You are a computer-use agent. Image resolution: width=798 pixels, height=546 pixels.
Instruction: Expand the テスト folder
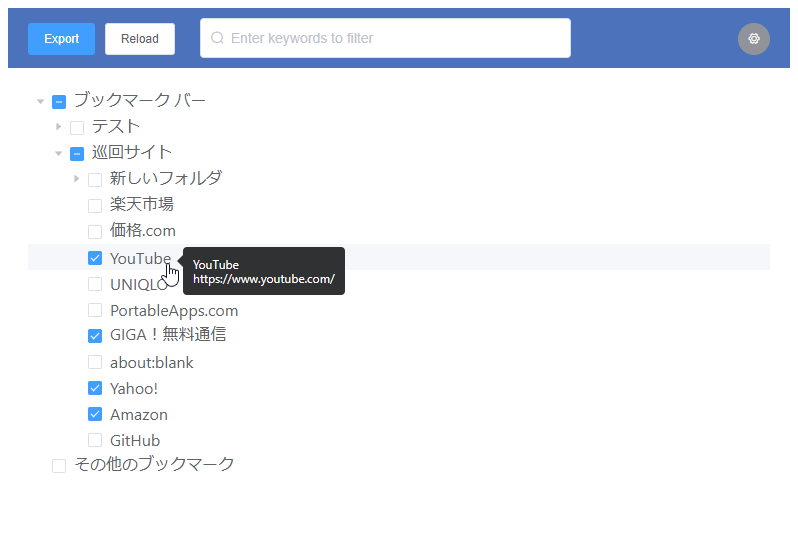59,126
